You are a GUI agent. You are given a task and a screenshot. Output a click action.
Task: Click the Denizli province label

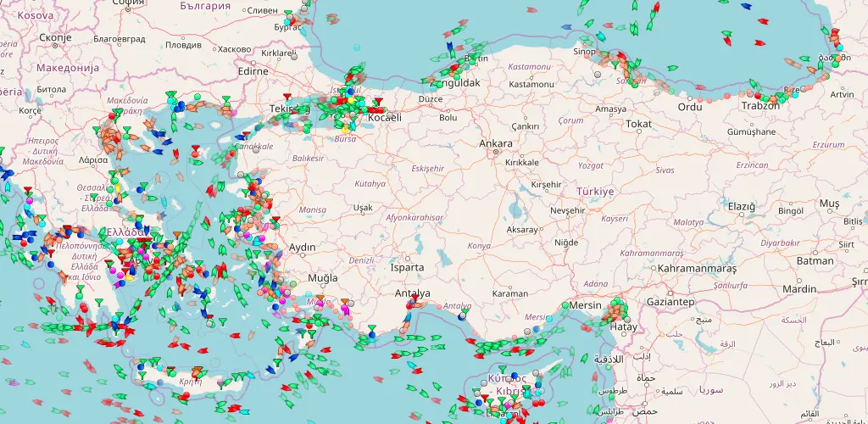[361, 260]
